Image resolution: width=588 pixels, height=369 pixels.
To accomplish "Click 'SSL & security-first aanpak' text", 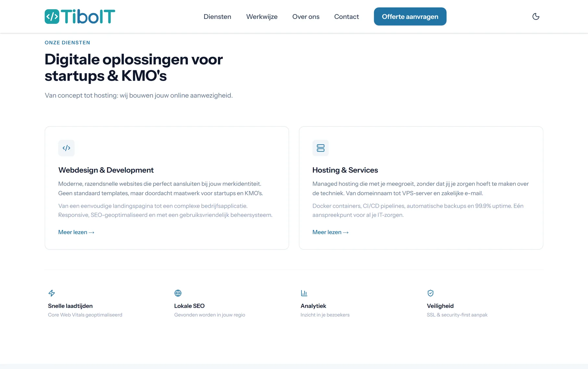I will click(457, 315).
